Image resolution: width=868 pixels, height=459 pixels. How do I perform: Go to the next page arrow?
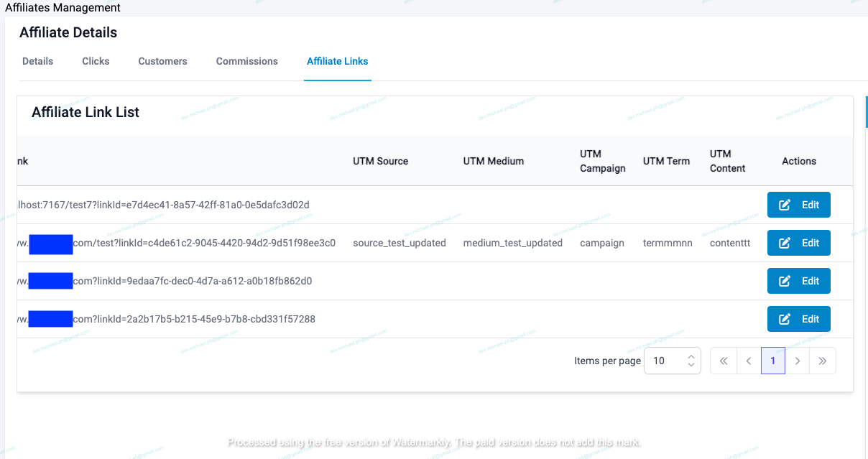pyautogui.click(x=798, y=361)
